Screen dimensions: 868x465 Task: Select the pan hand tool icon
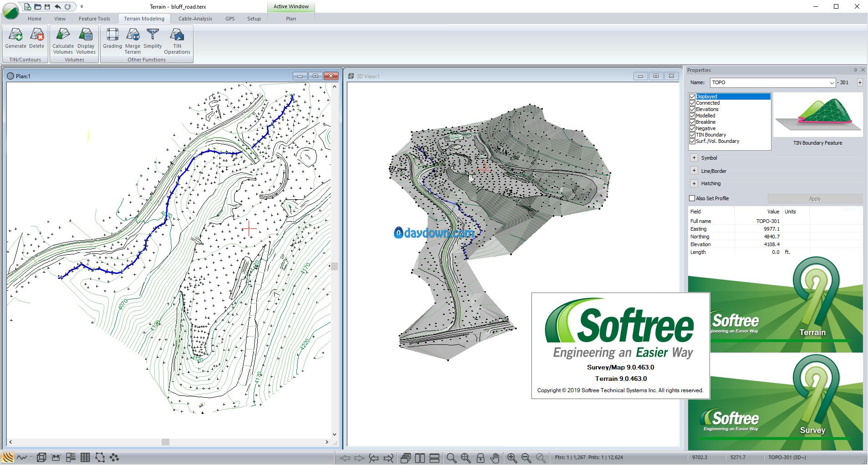(495, 458)
